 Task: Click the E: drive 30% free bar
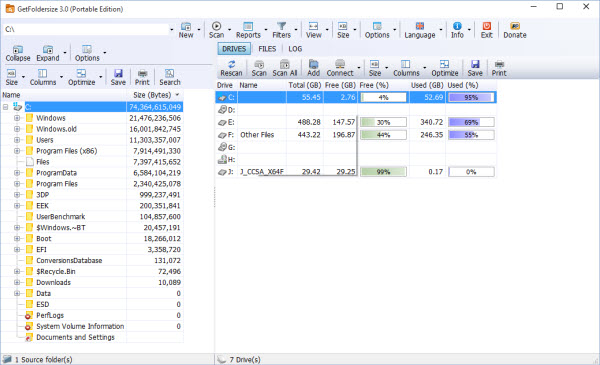tap(383, 122)
